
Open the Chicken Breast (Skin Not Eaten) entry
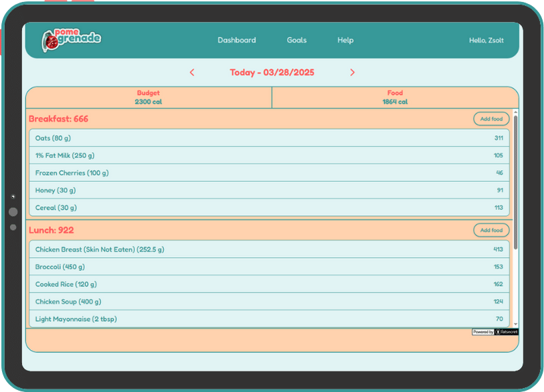269,250
